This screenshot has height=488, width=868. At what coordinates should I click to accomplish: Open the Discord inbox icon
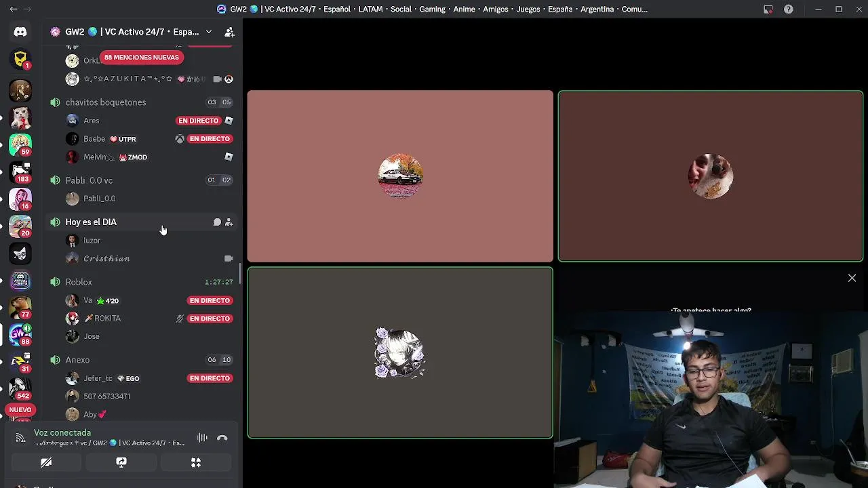click(768, 9)
